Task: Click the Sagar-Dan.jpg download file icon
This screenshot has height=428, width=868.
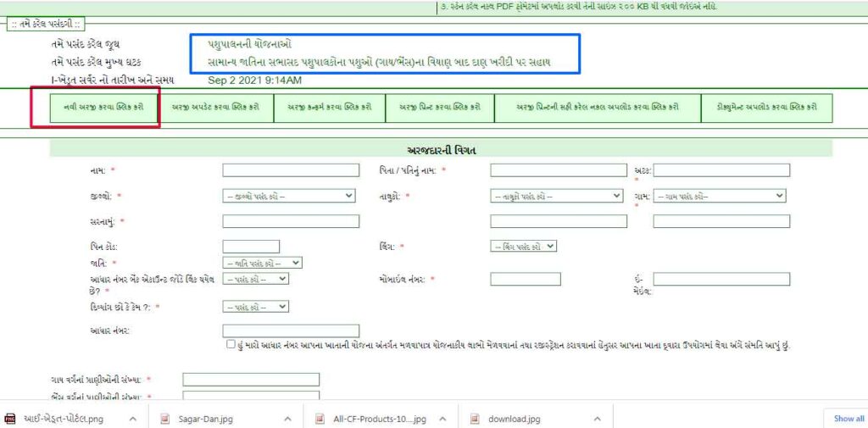Action: pos(164,419)
